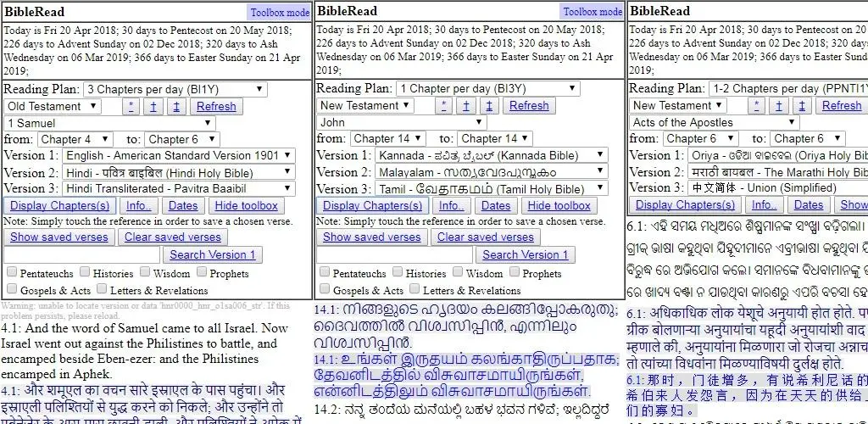The width and height of the screenshot is (868, 424).
Task: Click Toolbox mode in the first panel
Action: click(280, 12)
